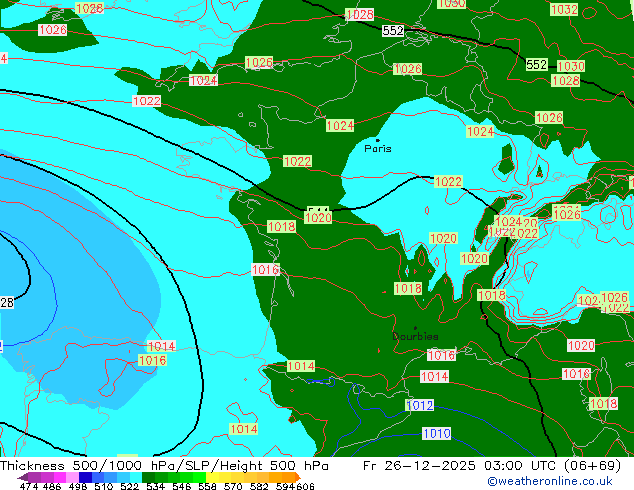
Task: Click the 558 value in thickness legend
Action: (204, 486)
